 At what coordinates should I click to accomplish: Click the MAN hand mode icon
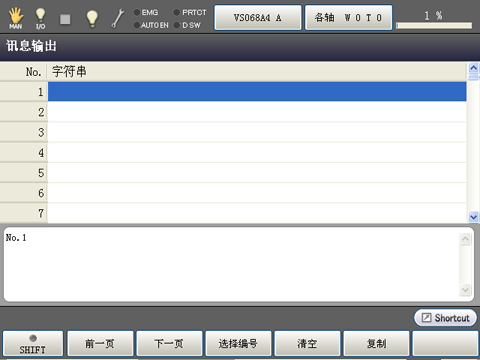click(x=16, y=18)
